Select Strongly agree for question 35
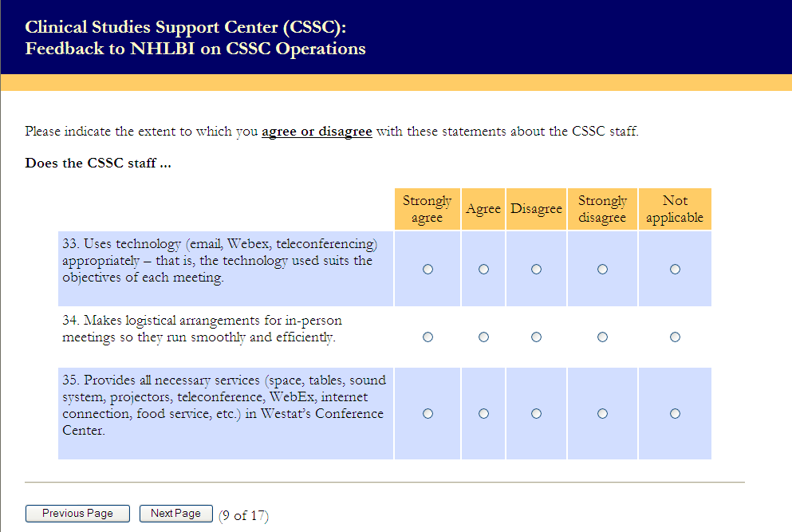 428,414
